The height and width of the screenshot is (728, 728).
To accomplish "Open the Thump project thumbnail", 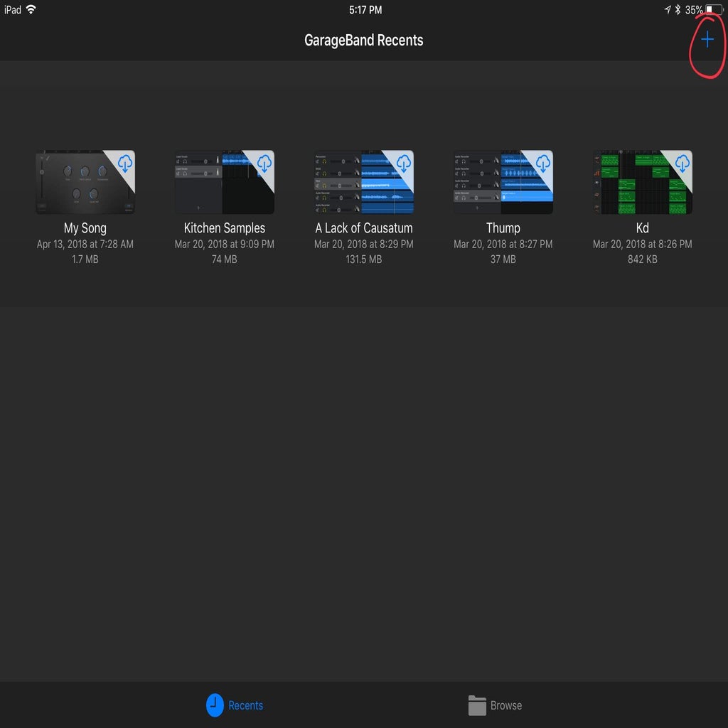I will [x=503, y=182].
